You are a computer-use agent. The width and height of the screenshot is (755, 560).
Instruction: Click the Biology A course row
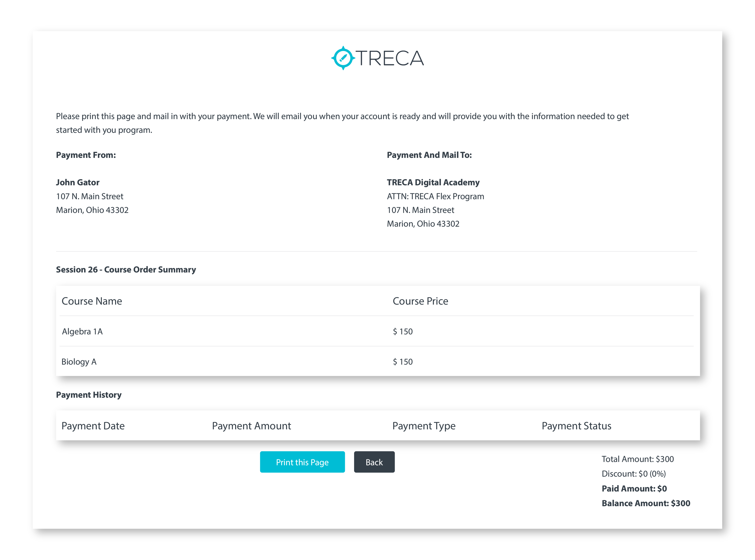pos(79,362)
